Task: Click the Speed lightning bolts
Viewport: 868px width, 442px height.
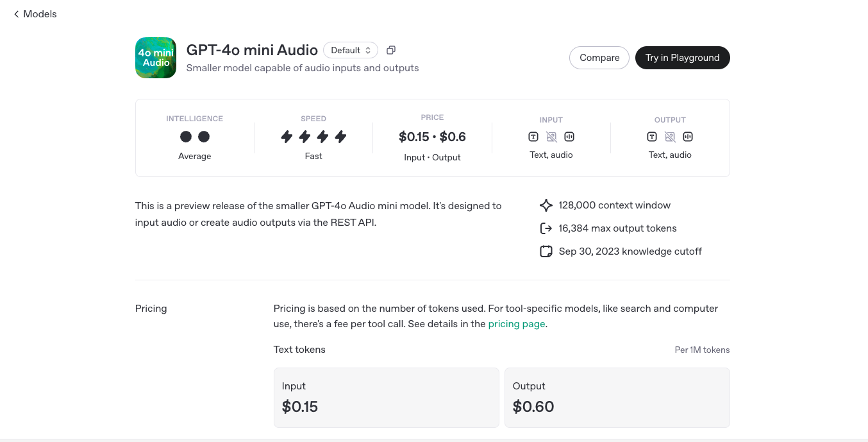Action: click(313, 137)
